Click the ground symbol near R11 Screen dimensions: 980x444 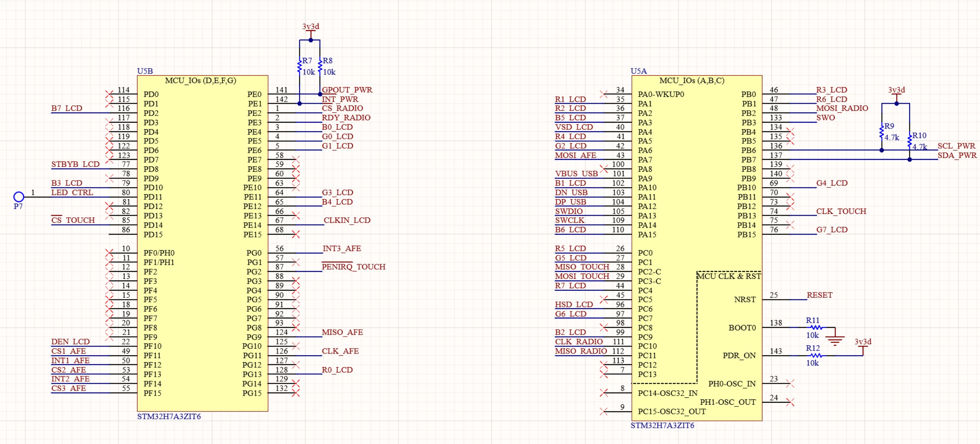tap(835, 340)
